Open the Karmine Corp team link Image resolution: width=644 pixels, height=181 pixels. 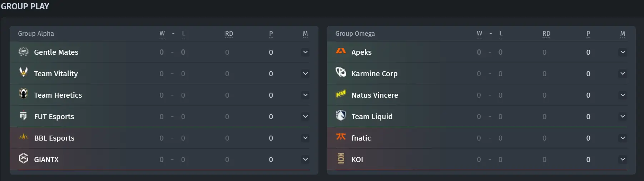(x=374, y=74)
